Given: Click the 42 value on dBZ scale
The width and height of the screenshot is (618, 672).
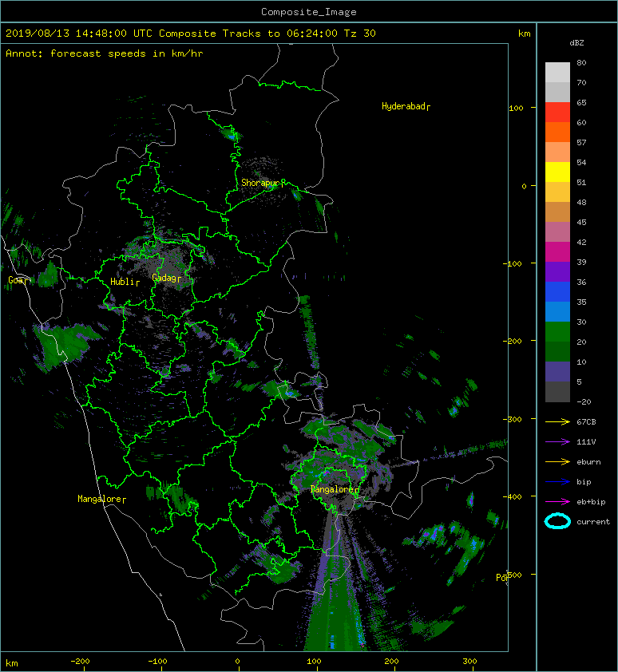Looking at the screenshot, I should click(x=581, y=242).
